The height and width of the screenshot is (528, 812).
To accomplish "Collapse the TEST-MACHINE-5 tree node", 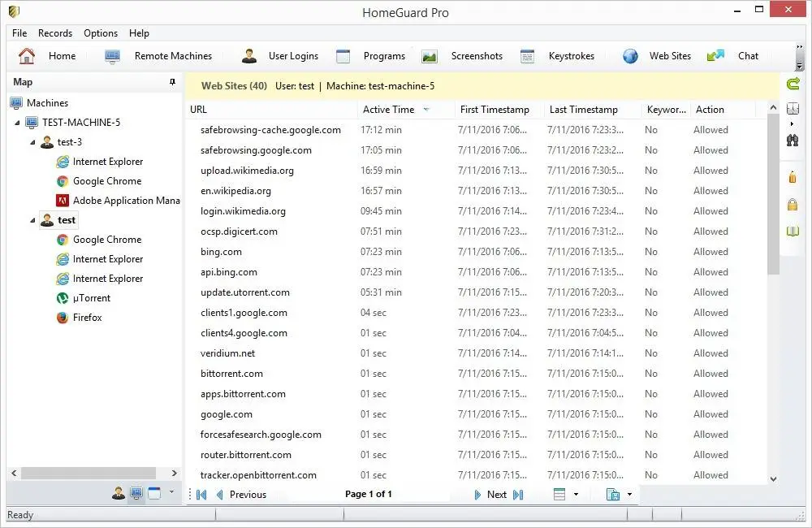I will point(17,123).
